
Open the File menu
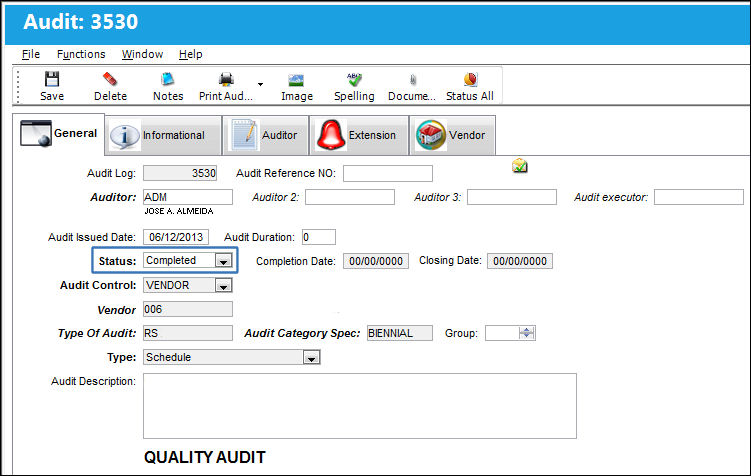click(x=31, y=54)
